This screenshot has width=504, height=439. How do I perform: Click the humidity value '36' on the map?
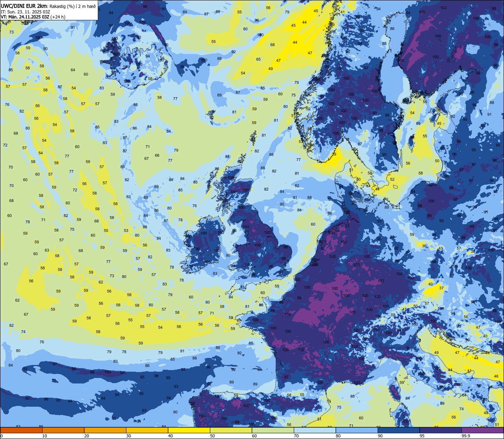[x=424, y=246]
